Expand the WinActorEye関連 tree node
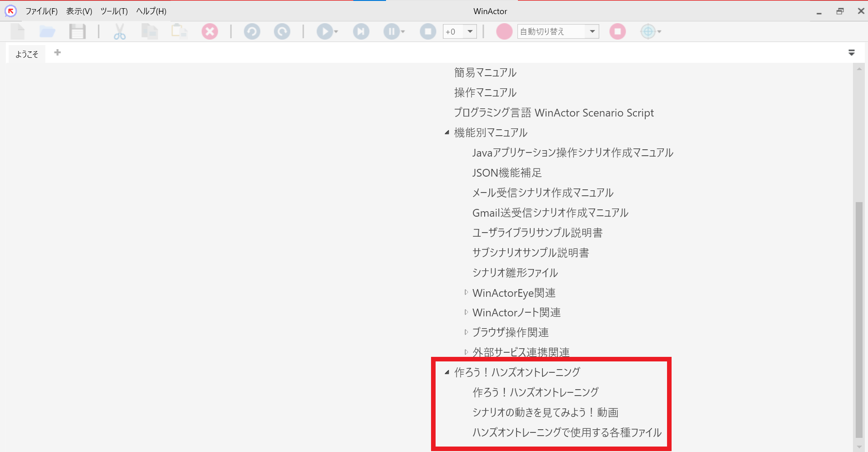868x452 pixels. [x=467, y=293]
